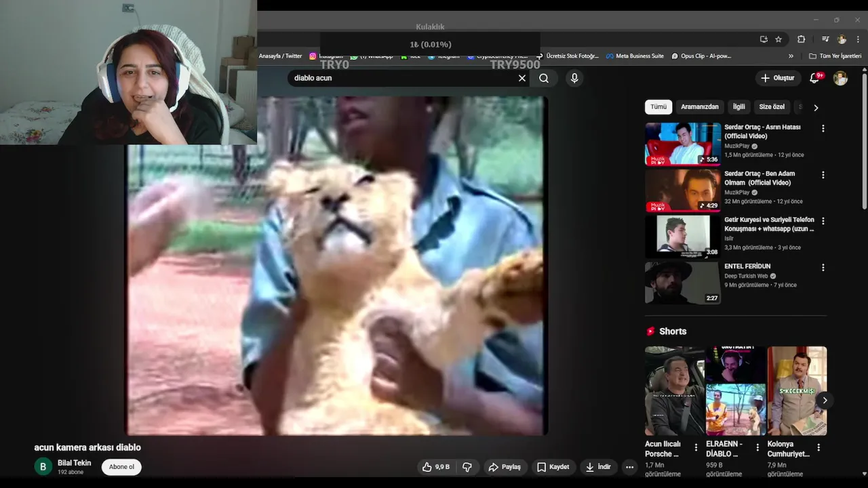868x488 pixels.
Task: Open Opus Clip bookmark
Action: click(x=701, y=56)
